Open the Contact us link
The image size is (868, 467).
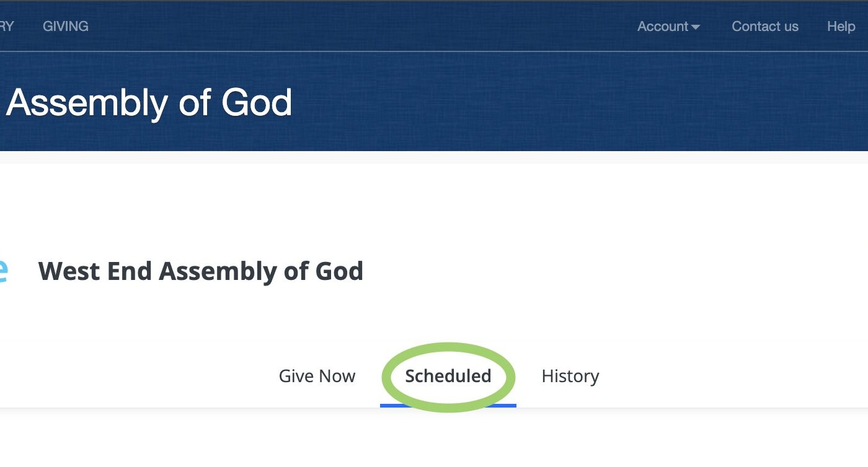pos(764,27)
